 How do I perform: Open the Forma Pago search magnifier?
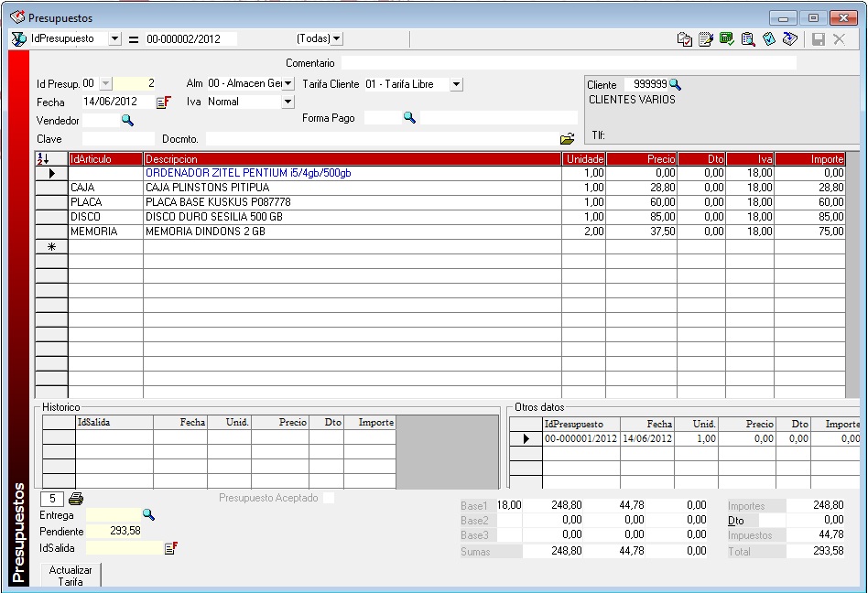point(409,117)
